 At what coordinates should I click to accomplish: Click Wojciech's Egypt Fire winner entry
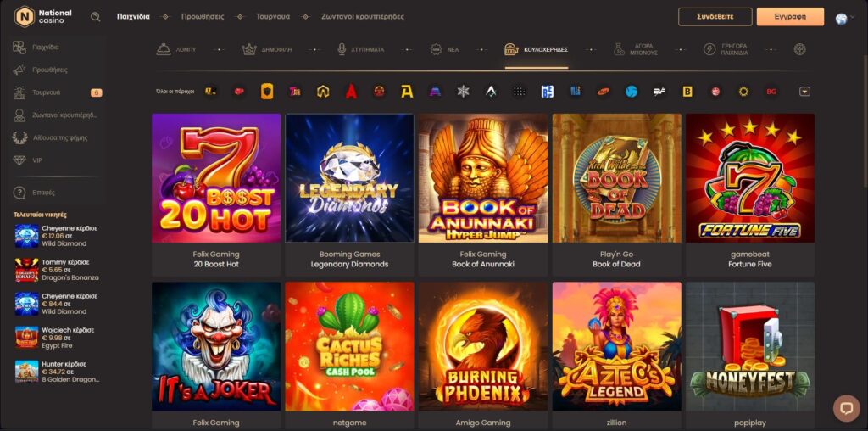click(57, 338)
